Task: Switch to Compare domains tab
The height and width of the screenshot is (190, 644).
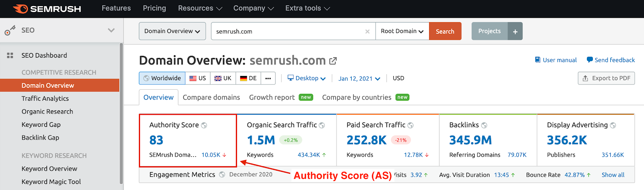Action: tap(211, 97)
